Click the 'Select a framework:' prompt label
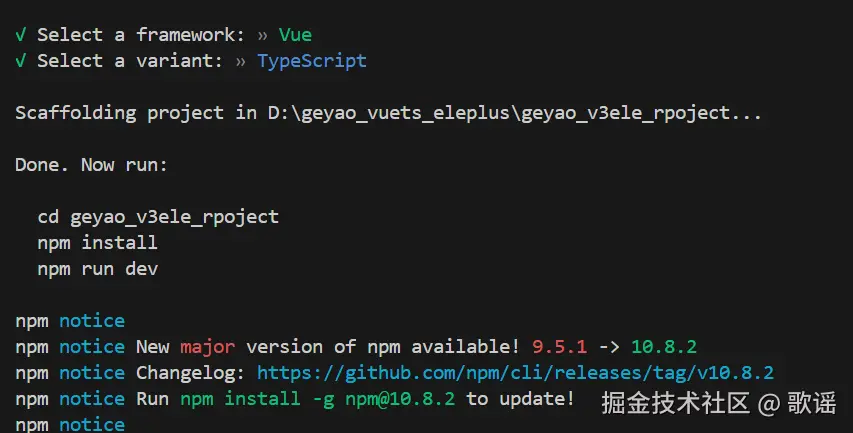Viewport: 853px width, 433px height. pos(140,35)
